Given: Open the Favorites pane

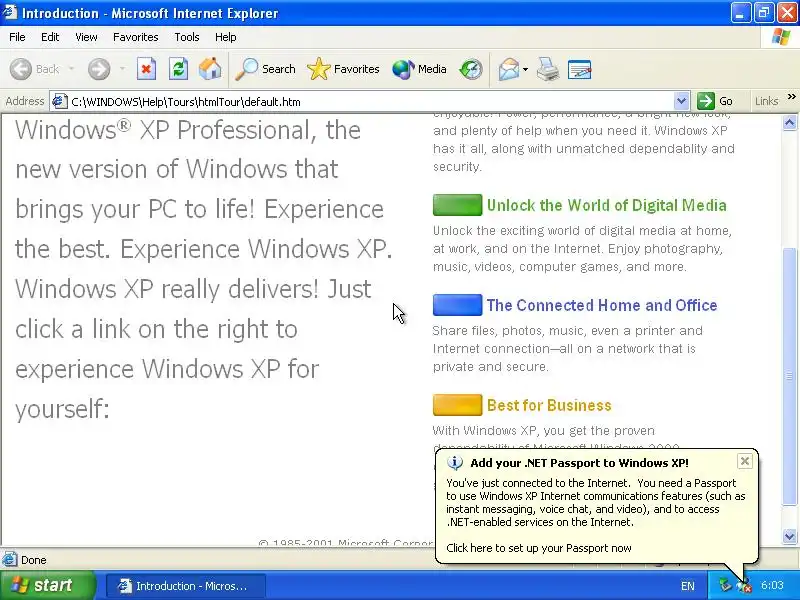Looking at the screenshot, I should tap(343, 69).
